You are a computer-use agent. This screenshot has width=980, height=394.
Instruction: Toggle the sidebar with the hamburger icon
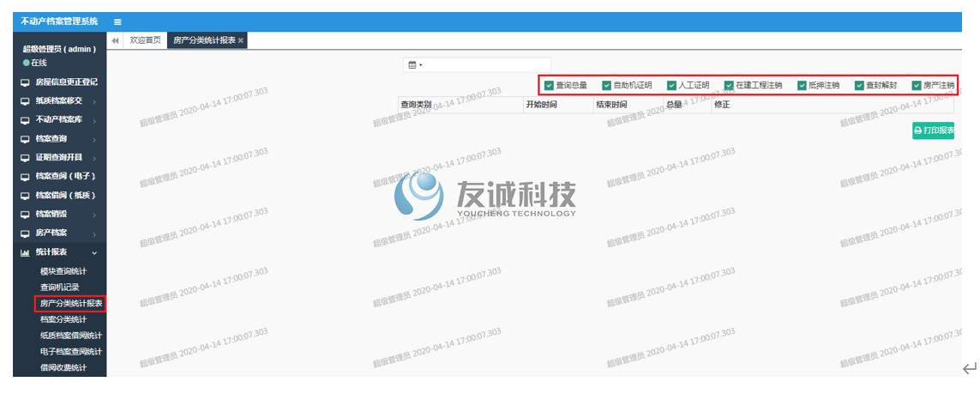point(117,22)
